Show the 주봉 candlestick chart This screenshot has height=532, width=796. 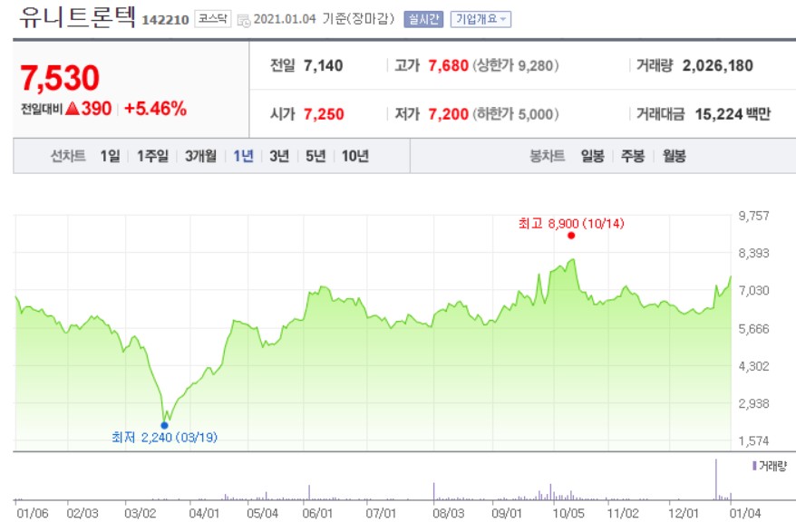[x=633, y=156]
